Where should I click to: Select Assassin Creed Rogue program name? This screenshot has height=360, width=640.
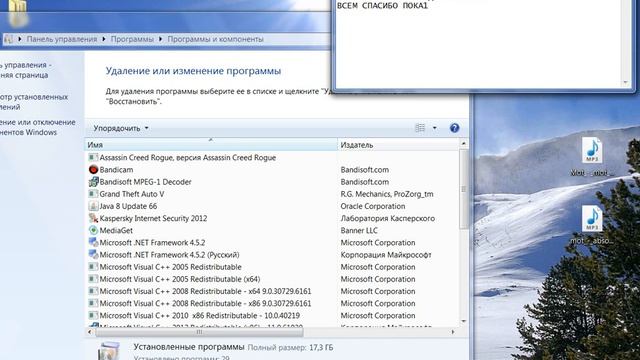coord(188,158)
